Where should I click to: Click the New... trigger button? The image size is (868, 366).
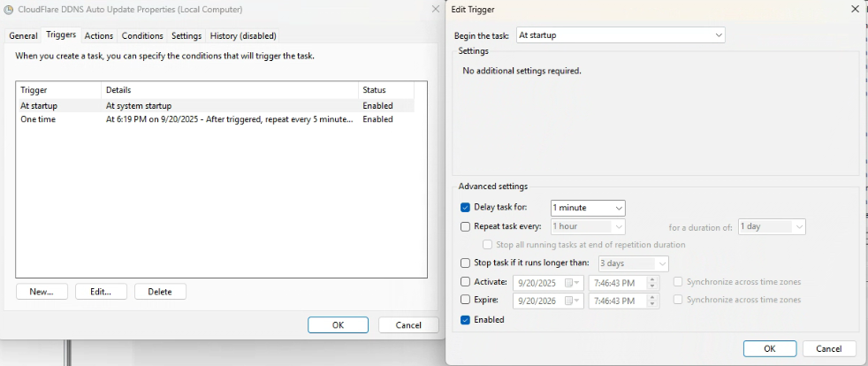pyautogui.click(x=42, y=292)
